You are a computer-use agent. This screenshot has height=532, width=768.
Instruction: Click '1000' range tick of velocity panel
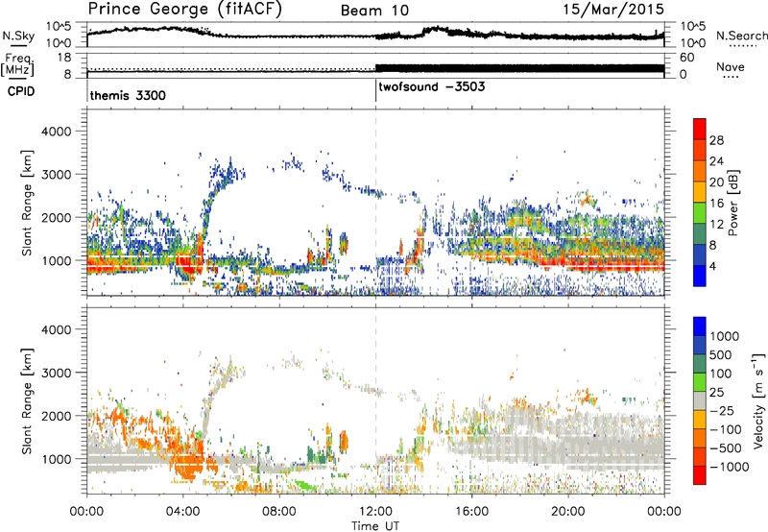pyautogui.click(x=56, y=458)
